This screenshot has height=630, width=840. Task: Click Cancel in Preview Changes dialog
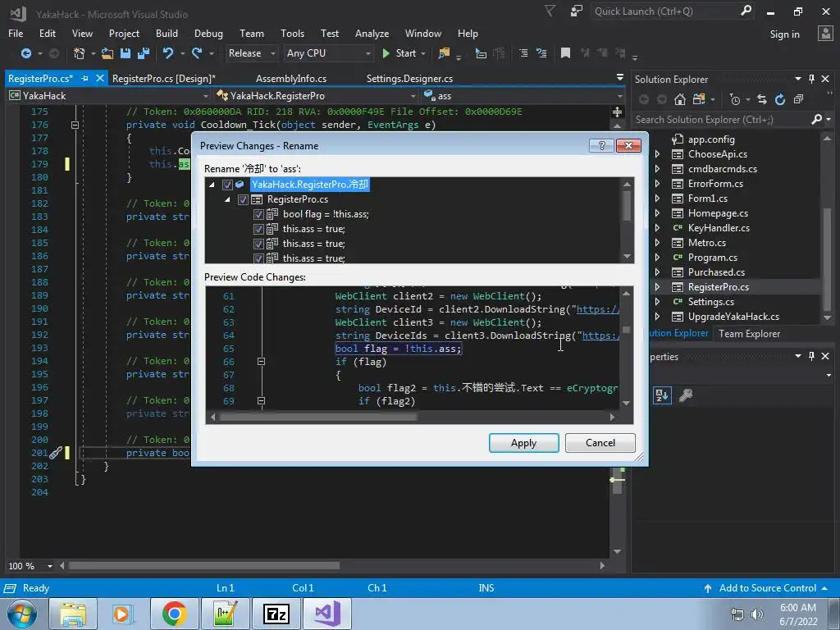600,443
